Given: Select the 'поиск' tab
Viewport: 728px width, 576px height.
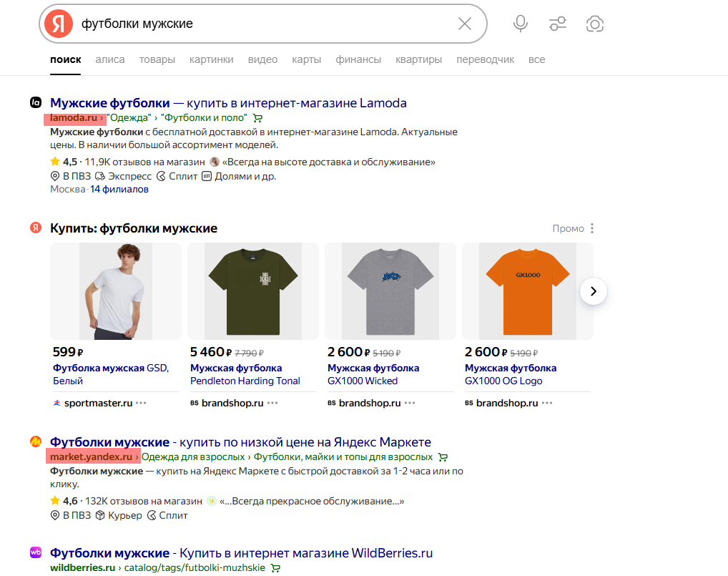Looking at the screenshot, I should pos(66,59).
